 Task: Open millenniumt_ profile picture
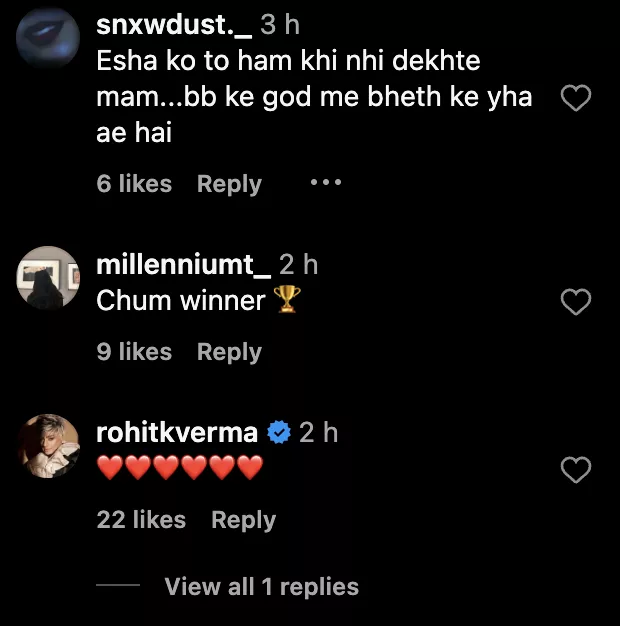[x=48, y=277]
